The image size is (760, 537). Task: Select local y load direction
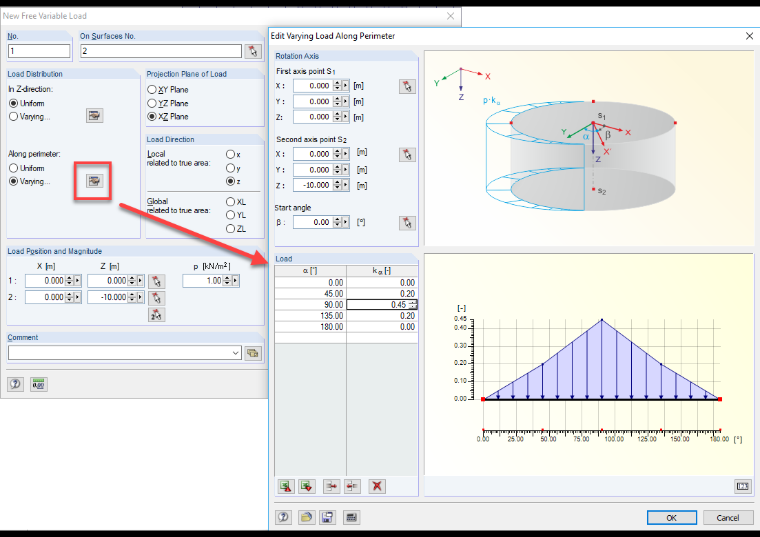(230, 168)
